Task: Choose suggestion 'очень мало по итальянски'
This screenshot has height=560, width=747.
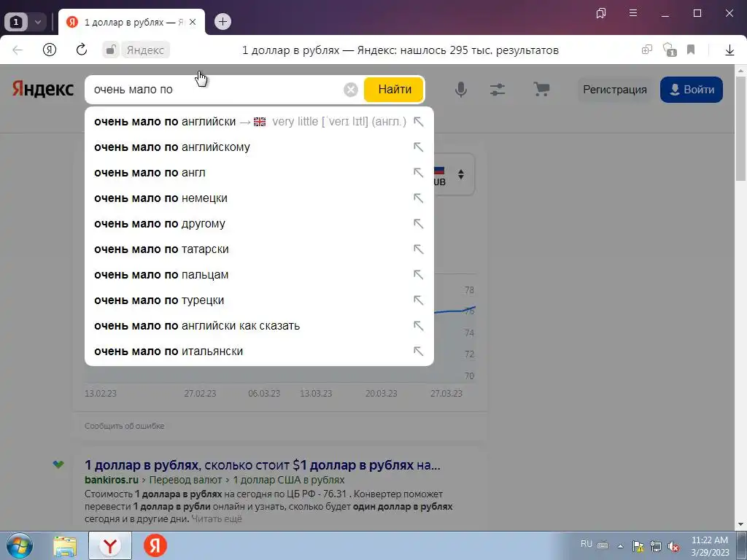Action: [259, 351]
